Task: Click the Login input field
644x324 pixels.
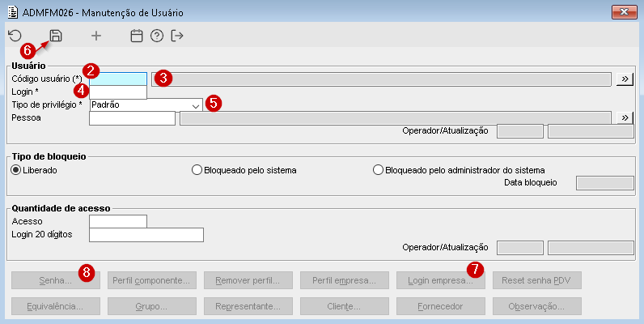Action: [x=118, y=92]
